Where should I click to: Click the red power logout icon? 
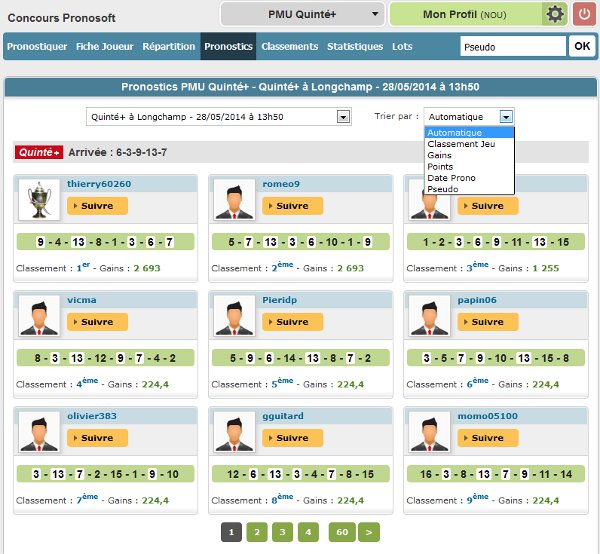pos(584,14)
